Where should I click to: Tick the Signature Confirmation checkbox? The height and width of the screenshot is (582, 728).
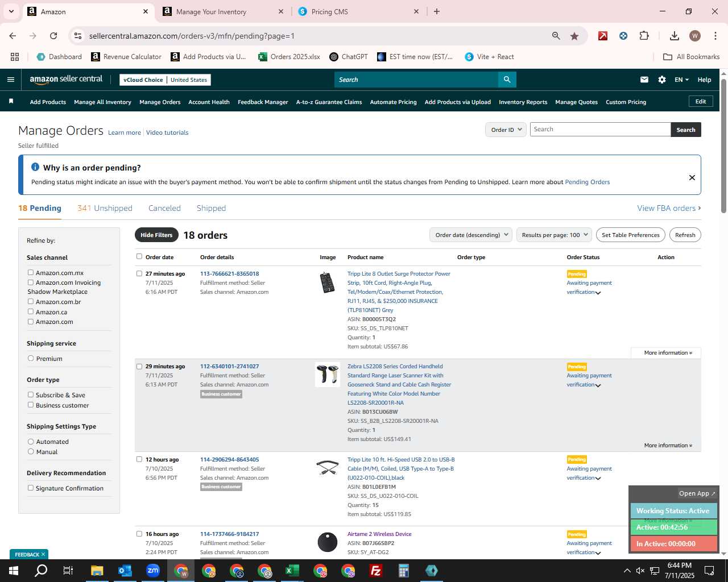point(31,488)
